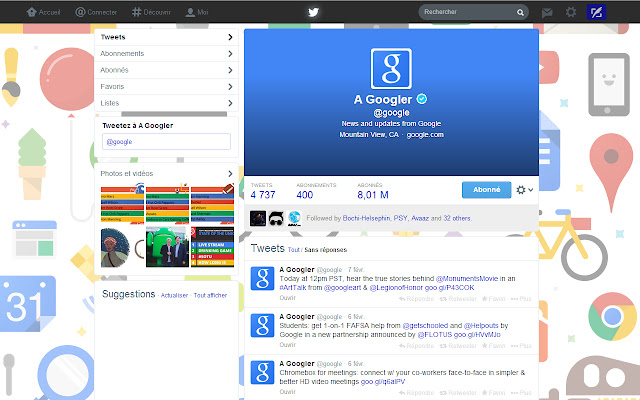Open goo.gl/q6aIPV link in Chromebox tweet
The image size is (640, 400).
(383, 382)
